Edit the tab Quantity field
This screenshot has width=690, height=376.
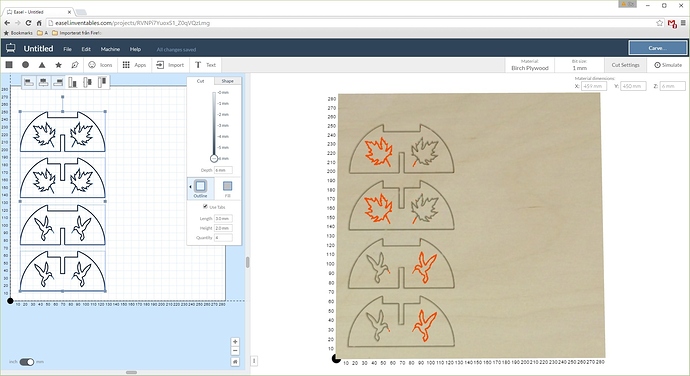click(x=223, y=238)
